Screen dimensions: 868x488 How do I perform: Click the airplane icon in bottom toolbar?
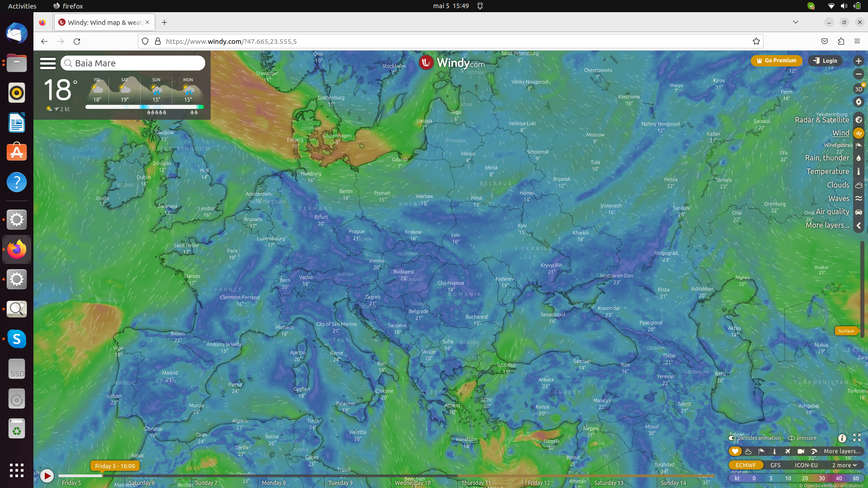click(788, 451)
